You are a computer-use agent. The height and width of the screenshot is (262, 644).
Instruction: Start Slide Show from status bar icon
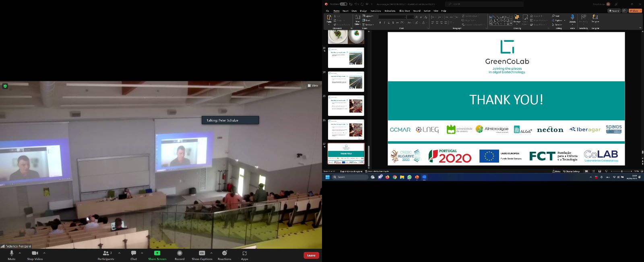click(606, 171)
